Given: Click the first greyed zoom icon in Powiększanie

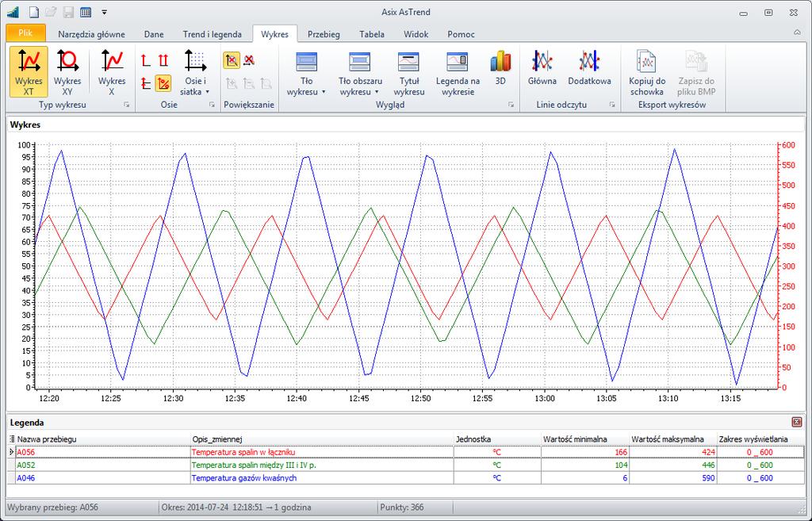Looking at the screenshot, I should coord(232,82).
